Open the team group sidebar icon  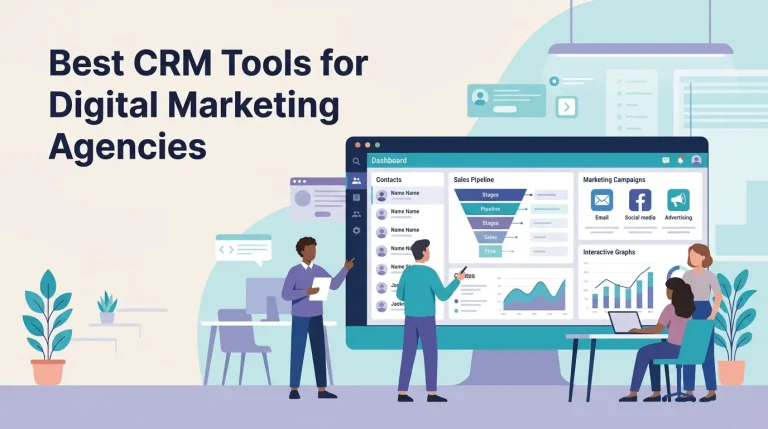356,214
